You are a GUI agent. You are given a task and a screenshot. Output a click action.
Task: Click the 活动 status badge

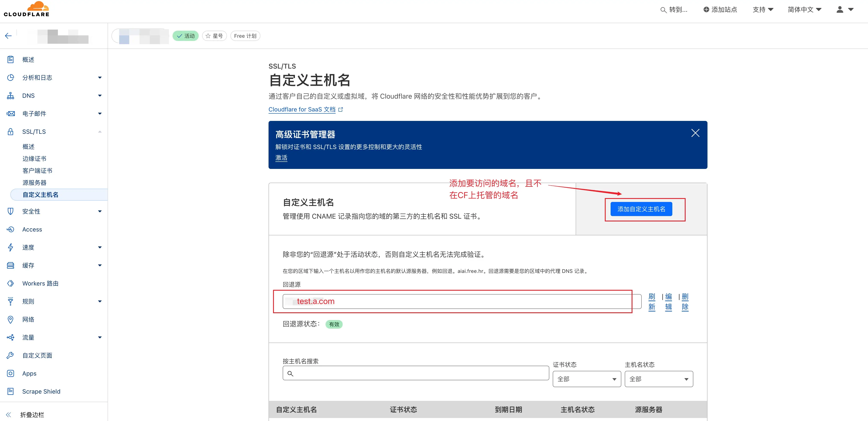pyautogui.click(x=186, y=36)
